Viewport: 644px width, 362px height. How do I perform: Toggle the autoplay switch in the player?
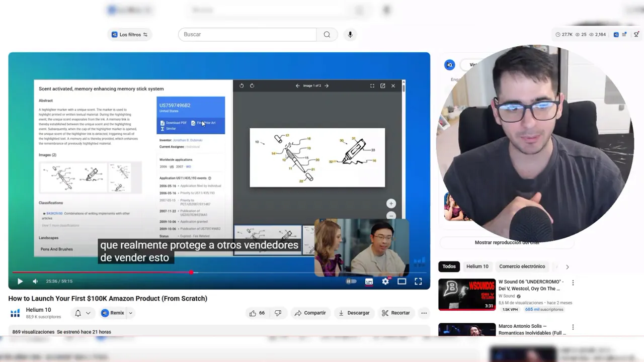tap(351, 282)
